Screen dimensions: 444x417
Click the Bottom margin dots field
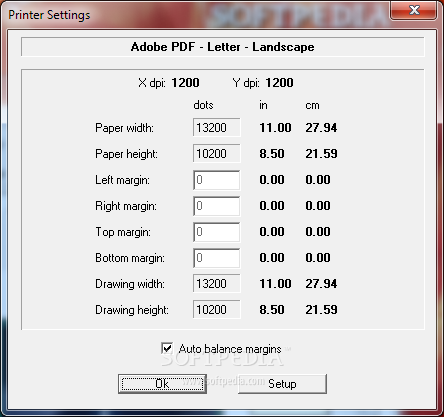[217, 258]
